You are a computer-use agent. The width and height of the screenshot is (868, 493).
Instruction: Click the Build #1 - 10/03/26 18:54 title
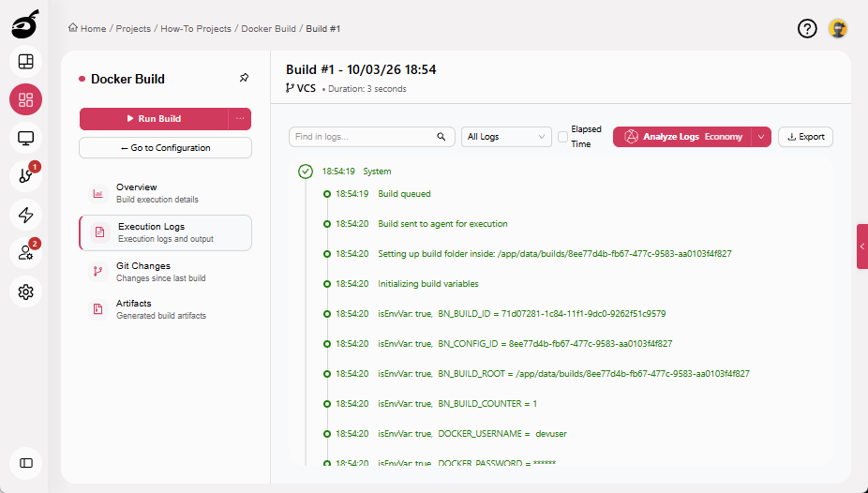(x=361, y=69)
